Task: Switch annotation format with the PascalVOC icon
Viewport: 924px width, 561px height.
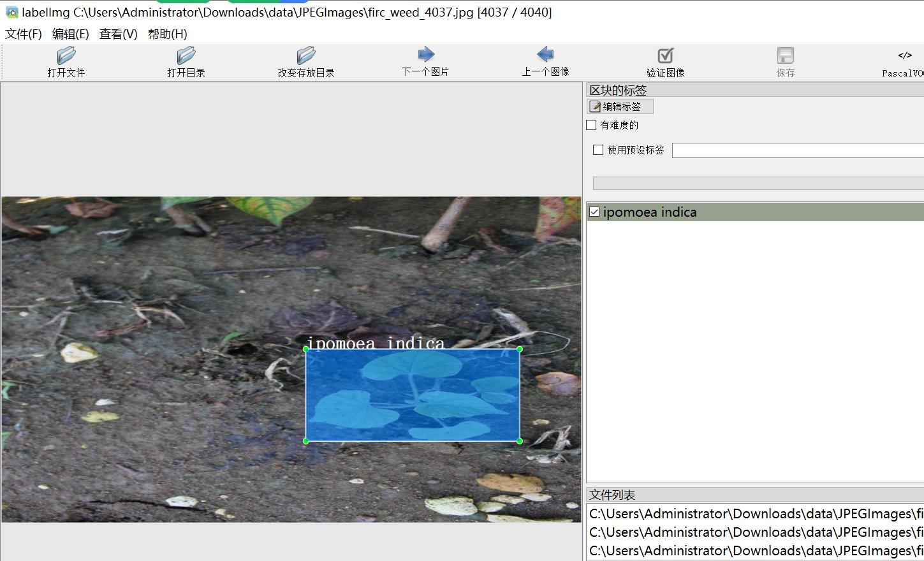Action: tap(905, 55)
